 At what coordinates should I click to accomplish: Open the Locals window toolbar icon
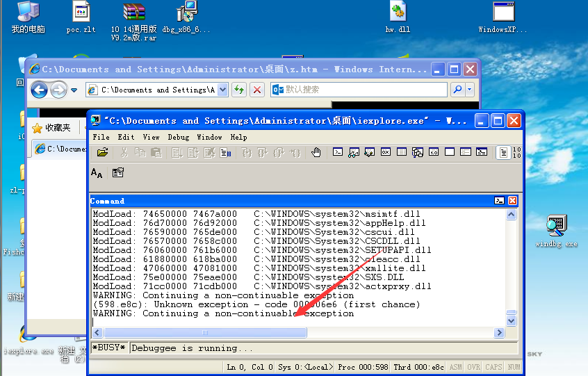click(369, 152)
